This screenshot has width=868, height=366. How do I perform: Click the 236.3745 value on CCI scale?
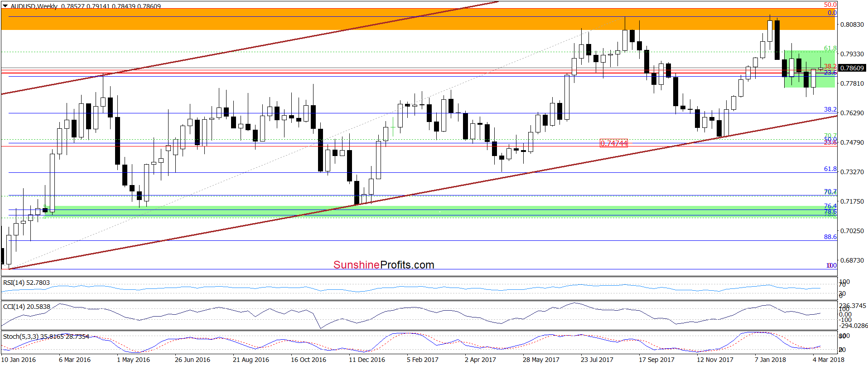[853, 306]
